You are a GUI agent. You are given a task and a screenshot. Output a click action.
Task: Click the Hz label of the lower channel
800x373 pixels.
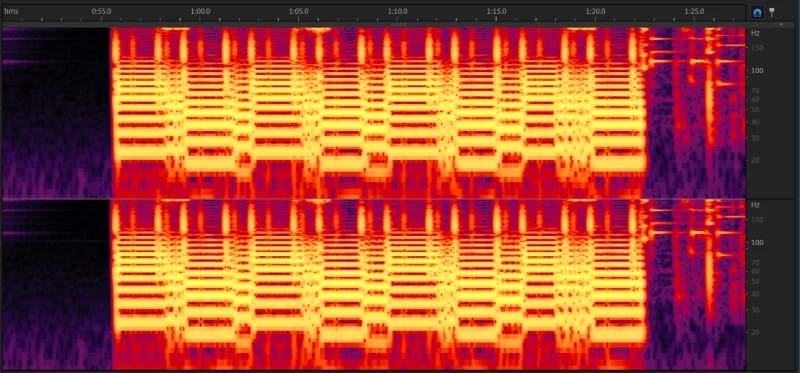tap(756, 205)
